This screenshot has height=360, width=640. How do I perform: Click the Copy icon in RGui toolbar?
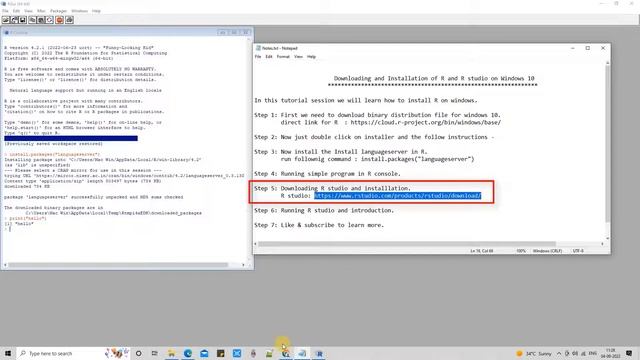point(32,20)
